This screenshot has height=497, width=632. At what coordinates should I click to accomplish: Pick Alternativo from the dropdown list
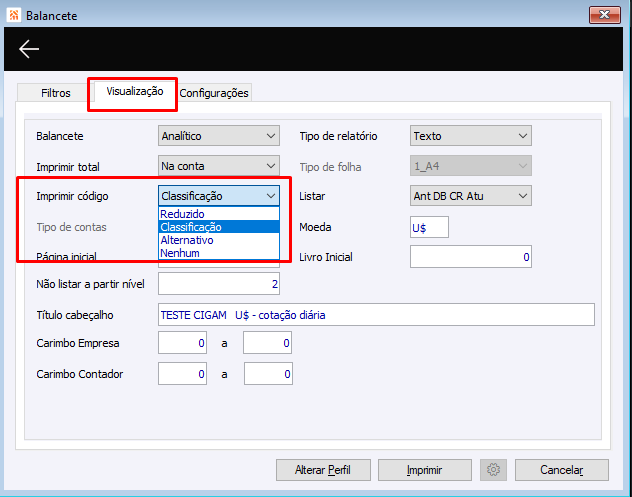[x=219, y=240]
